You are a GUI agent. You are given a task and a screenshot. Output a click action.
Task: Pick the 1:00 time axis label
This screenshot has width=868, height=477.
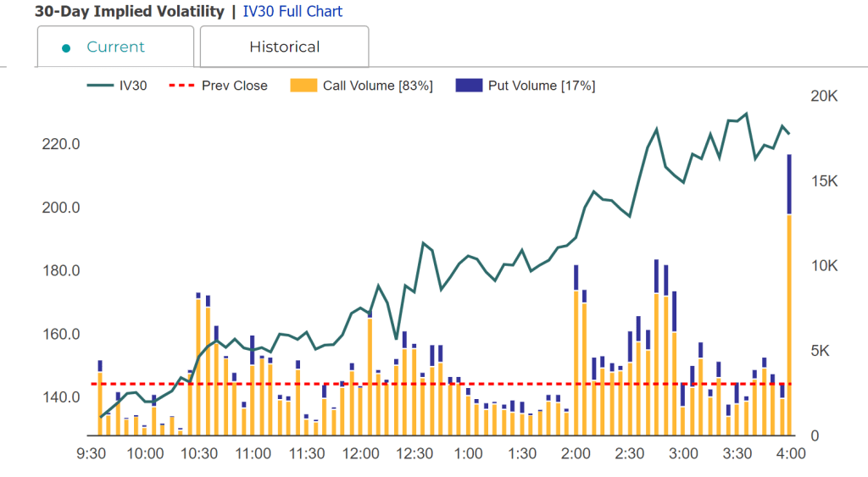coord(469,454)
